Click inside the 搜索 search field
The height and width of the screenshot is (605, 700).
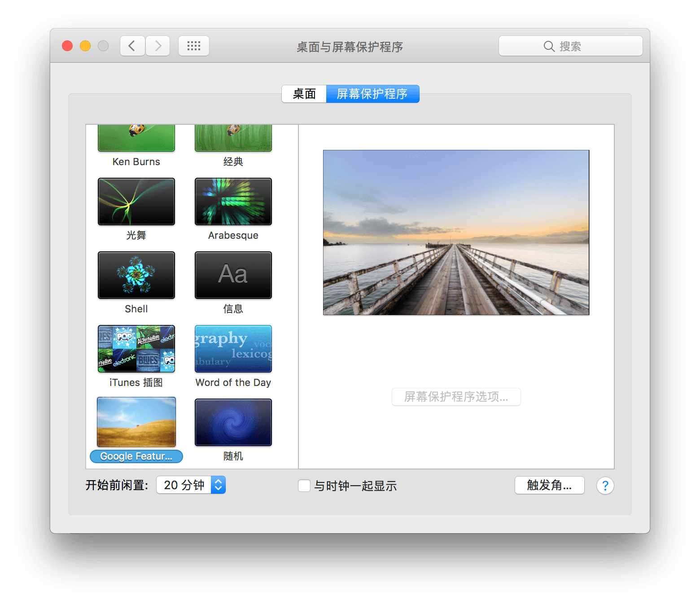tap(570, 46)
